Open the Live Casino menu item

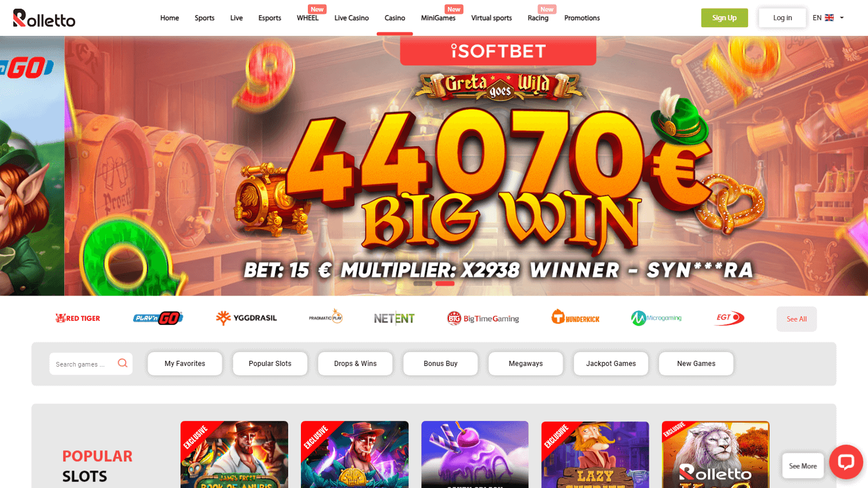point(351,18)
